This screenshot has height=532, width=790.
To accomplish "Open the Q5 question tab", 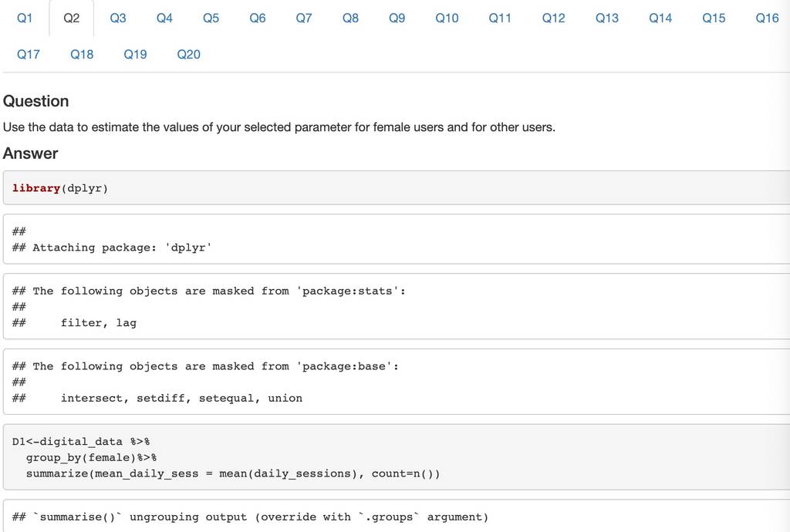I will [211, 19].
